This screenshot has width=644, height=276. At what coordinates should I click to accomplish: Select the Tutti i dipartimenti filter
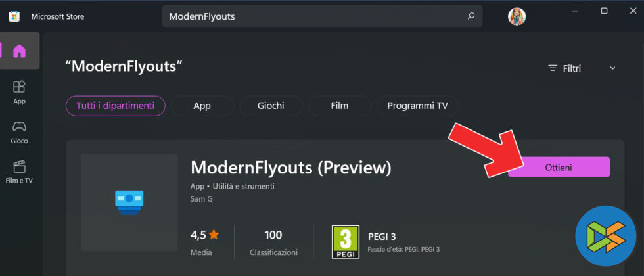pos(116,106)
